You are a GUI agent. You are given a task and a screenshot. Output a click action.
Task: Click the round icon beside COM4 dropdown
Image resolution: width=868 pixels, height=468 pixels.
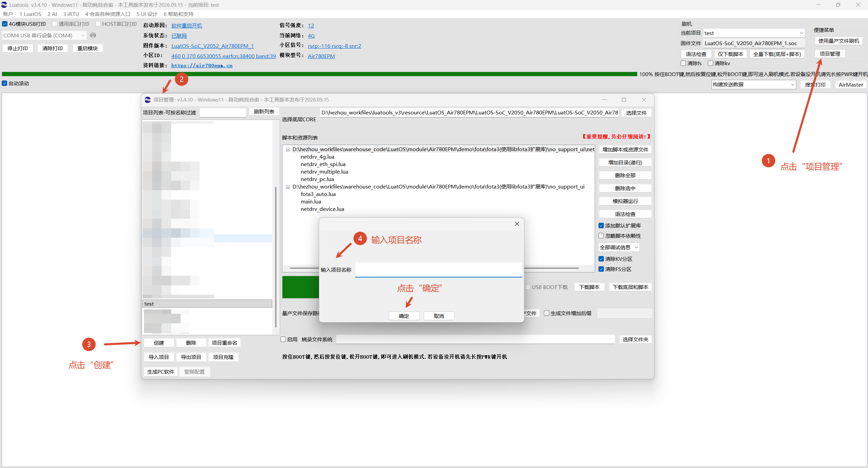(x=93, y=35)
